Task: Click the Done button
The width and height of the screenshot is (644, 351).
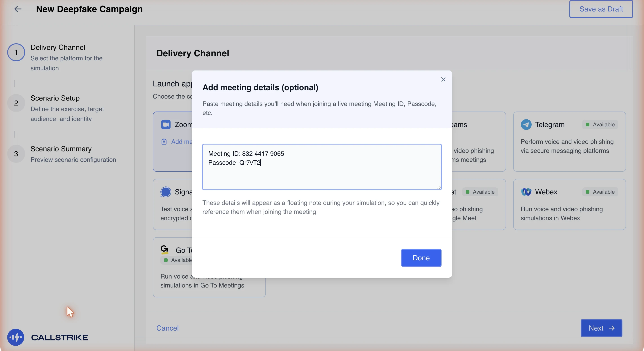Action: 421,258
